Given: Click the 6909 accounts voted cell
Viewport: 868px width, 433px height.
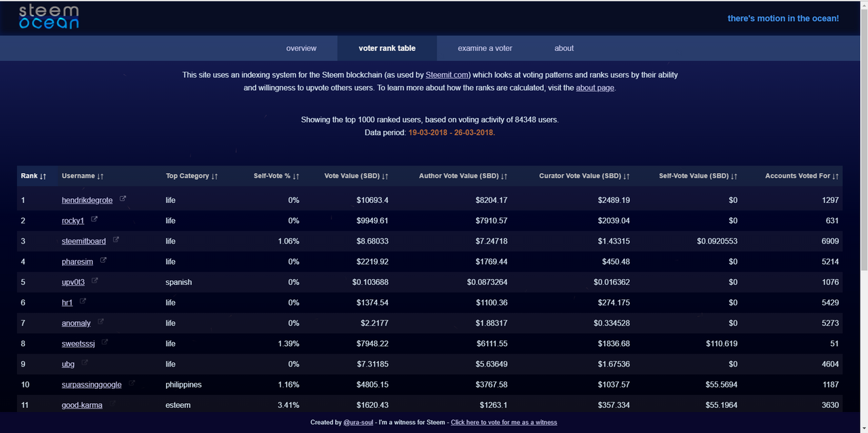Looking at the screenshot, I should pos(830,241).
